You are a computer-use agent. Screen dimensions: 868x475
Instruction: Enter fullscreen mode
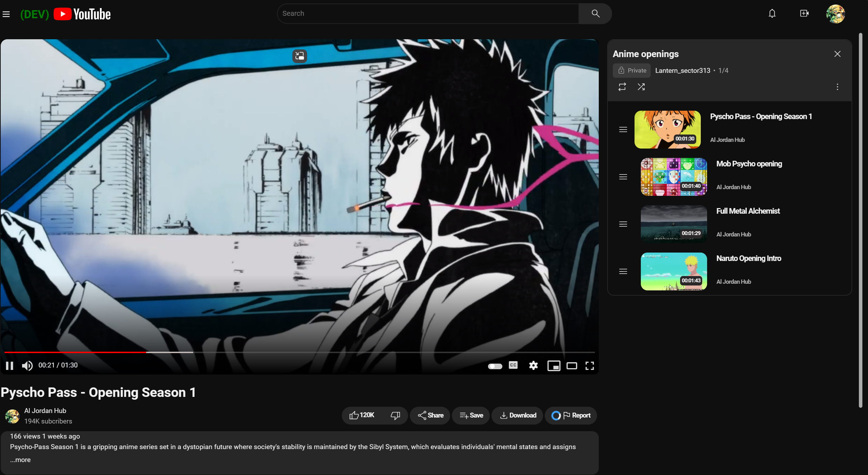(590, 366)
